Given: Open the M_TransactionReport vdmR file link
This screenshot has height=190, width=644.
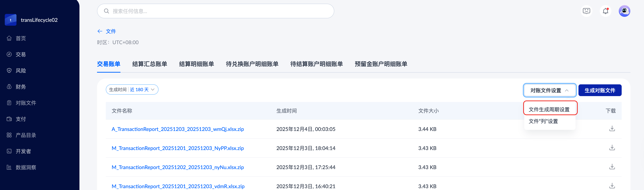Looking at the screenshot, I should 178,186.
